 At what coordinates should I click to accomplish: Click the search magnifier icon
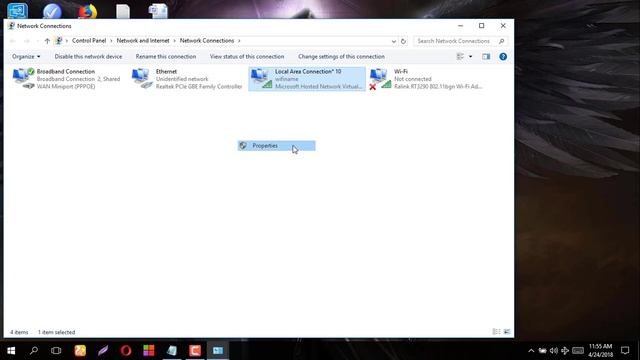pos(502,41)
